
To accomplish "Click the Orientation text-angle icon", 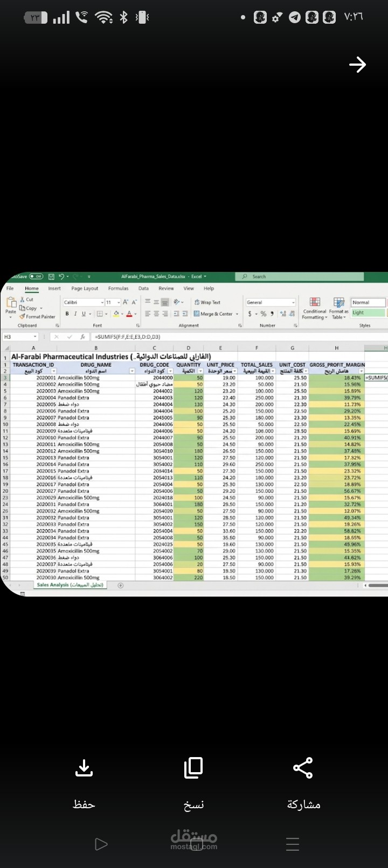I will point(177,302).
